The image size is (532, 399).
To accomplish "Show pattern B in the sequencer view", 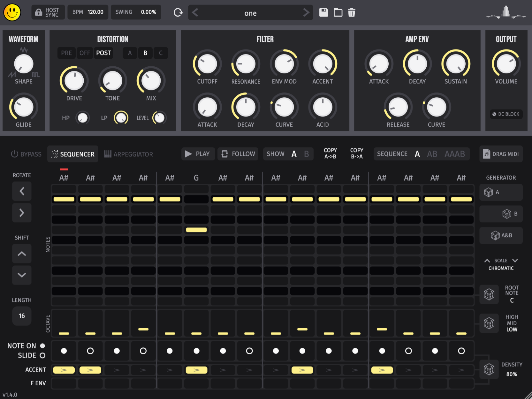I will pos(306,154).
